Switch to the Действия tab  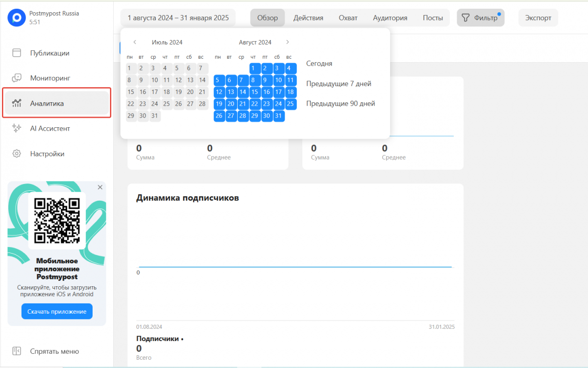click(308, 18)
